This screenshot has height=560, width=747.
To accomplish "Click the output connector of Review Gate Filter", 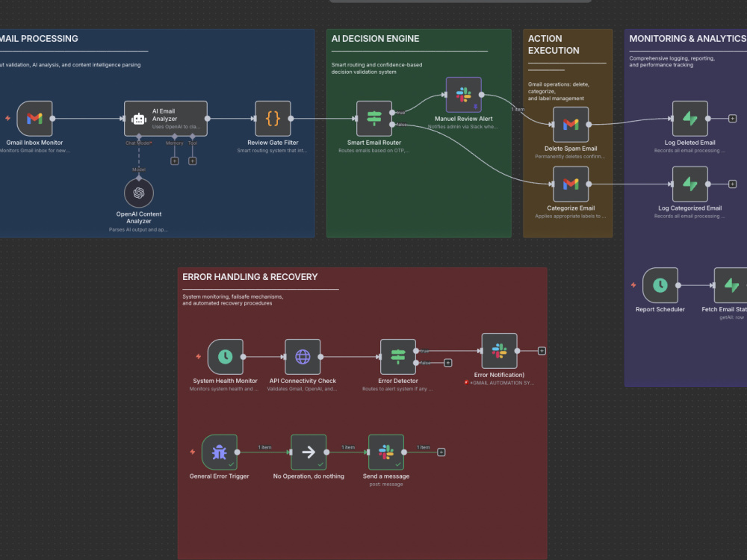I will [291, 119].
